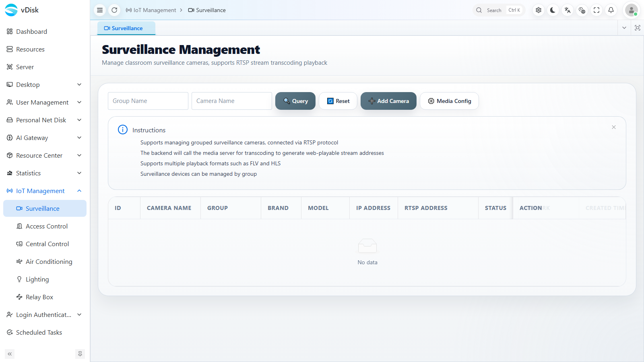Open the settings gear icon in header

(x=539, y=10)
